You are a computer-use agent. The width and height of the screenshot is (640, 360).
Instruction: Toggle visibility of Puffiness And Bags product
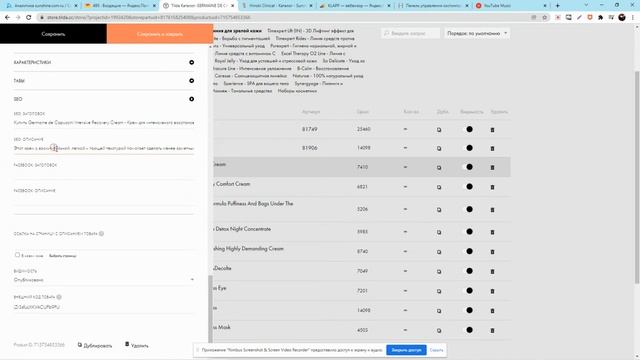click(469, 209)
